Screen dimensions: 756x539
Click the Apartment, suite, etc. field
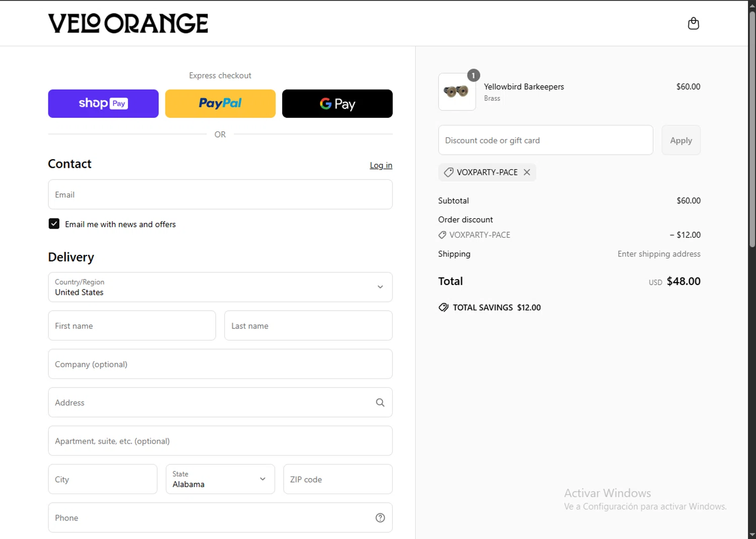coord(220,441)
